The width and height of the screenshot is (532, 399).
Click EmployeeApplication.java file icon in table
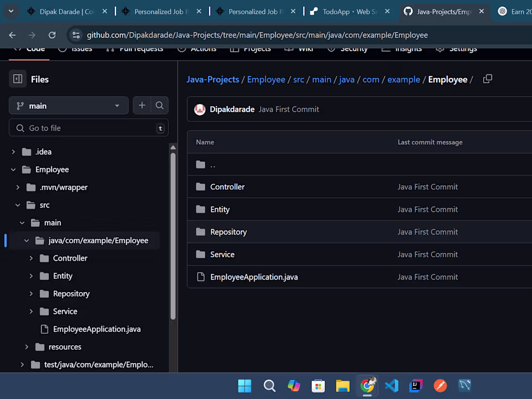tap(201, 277)
